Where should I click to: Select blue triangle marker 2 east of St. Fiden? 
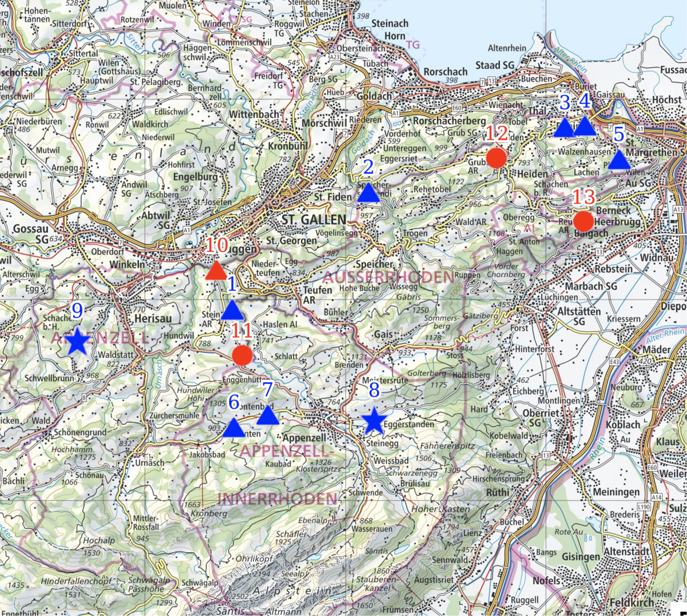click(369, 193)
